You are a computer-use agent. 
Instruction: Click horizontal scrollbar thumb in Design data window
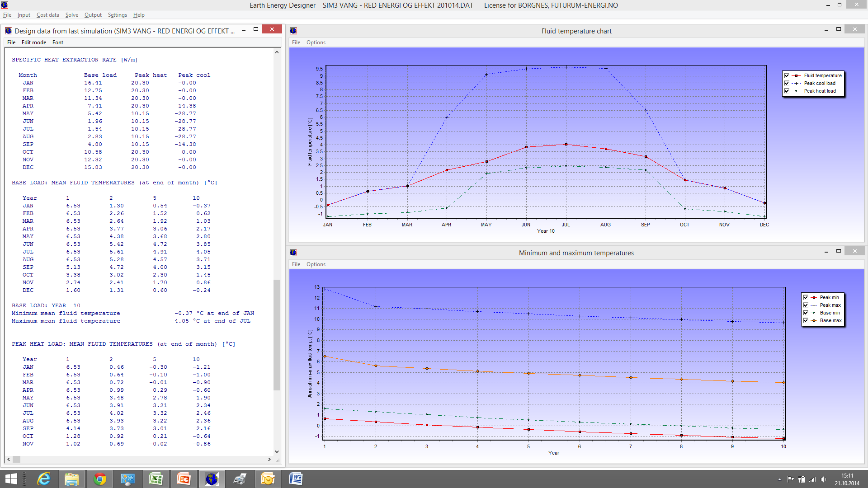(16, 459)
